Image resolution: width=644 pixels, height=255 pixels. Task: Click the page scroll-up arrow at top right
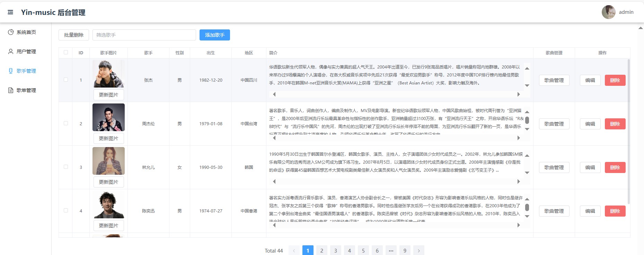tap(641, 28)
